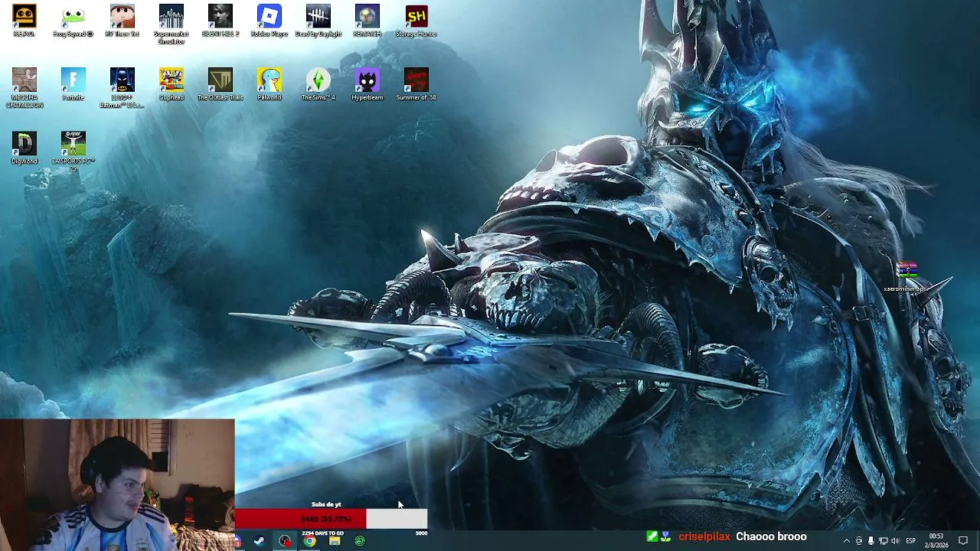
Task: Select the Hyperbeam desktop icon
Action: click(x=367, y=84)
